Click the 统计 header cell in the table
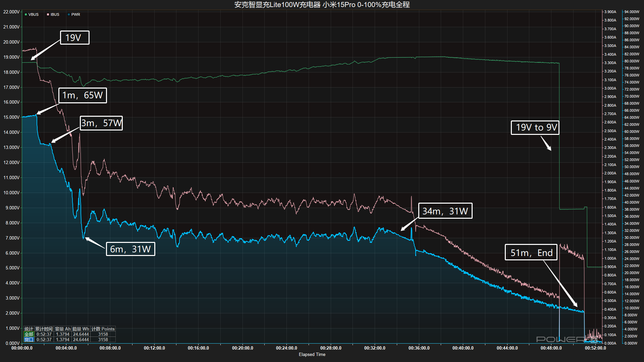The width and height of the screenshot is (644, 362). click(x=29, y=329)
